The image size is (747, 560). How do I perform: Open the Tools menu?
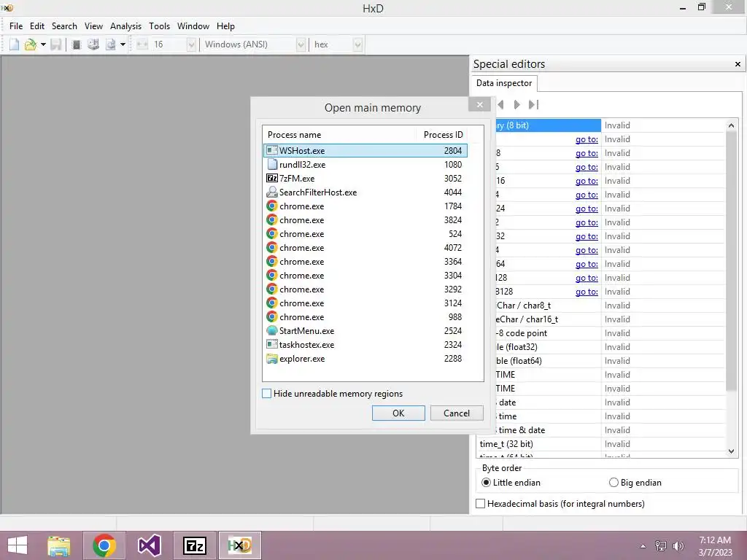(x=159, y=26)
